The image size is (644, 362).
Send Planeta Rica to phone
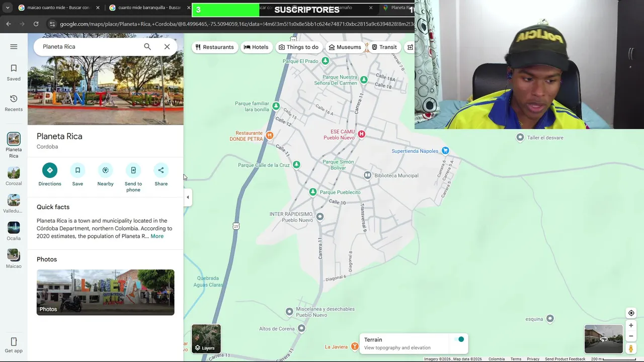pos(133,178)
